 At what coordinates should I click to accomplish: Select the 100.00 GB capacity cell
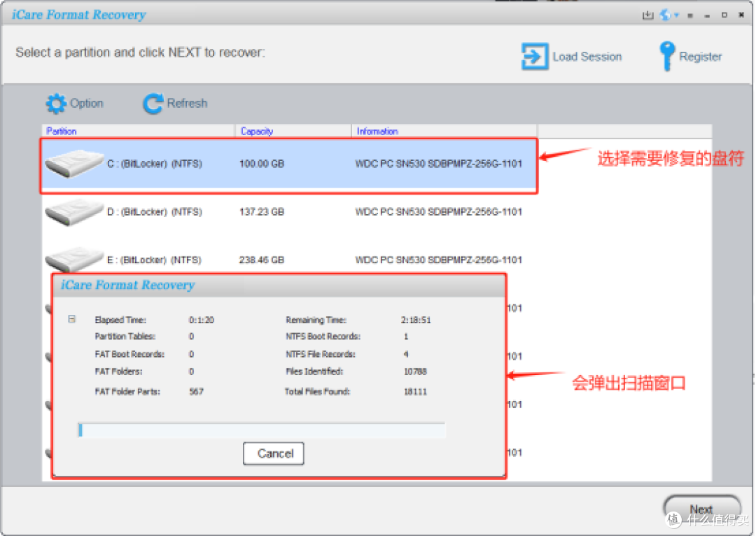[262, 164]
